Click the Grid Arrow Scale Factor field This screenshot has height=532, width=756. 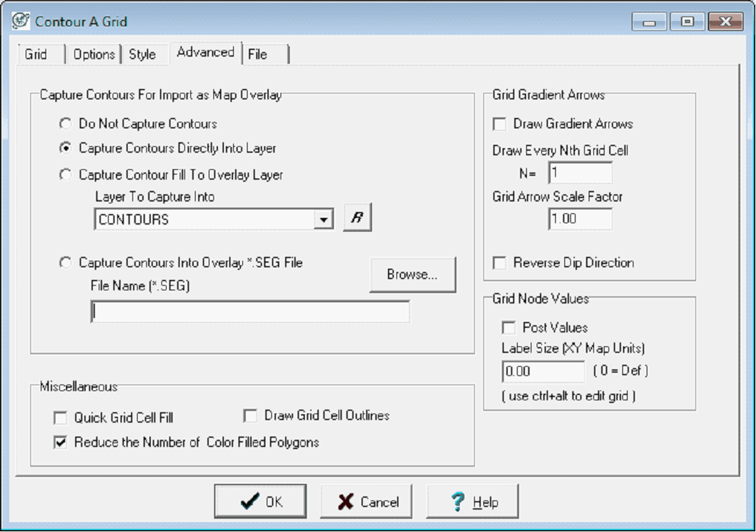pyautogui.click(x=580, y=219)
